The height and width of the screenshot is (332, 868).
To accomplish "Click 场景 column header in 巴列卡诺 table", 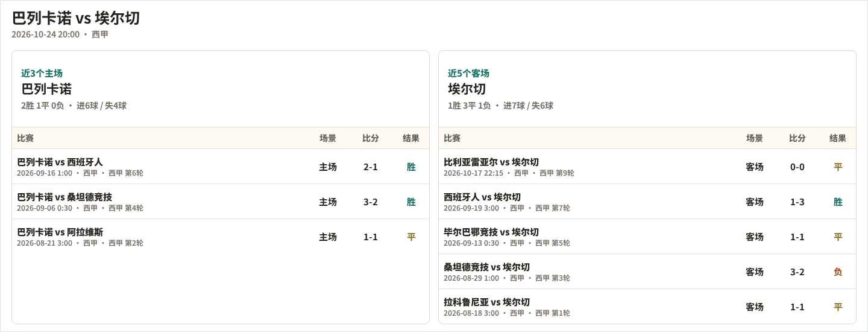I will (x=328, y=138).
